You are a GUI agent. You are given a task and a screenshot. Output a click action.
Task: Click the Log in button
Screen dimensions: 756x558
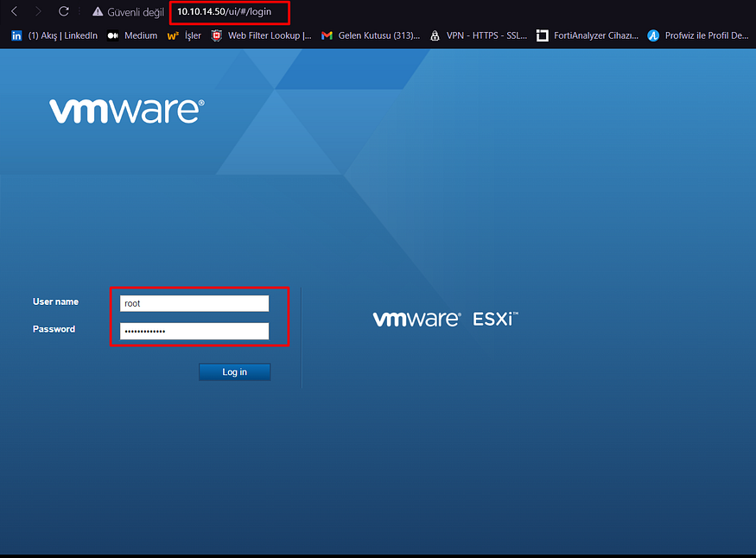235,372
